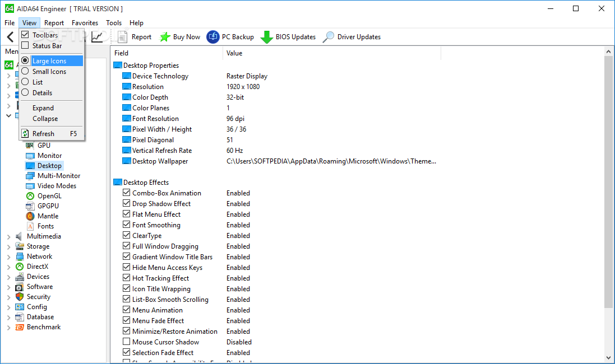Click the Value column header
This screenshot has height=364, width=615.
tap(332, 53)
